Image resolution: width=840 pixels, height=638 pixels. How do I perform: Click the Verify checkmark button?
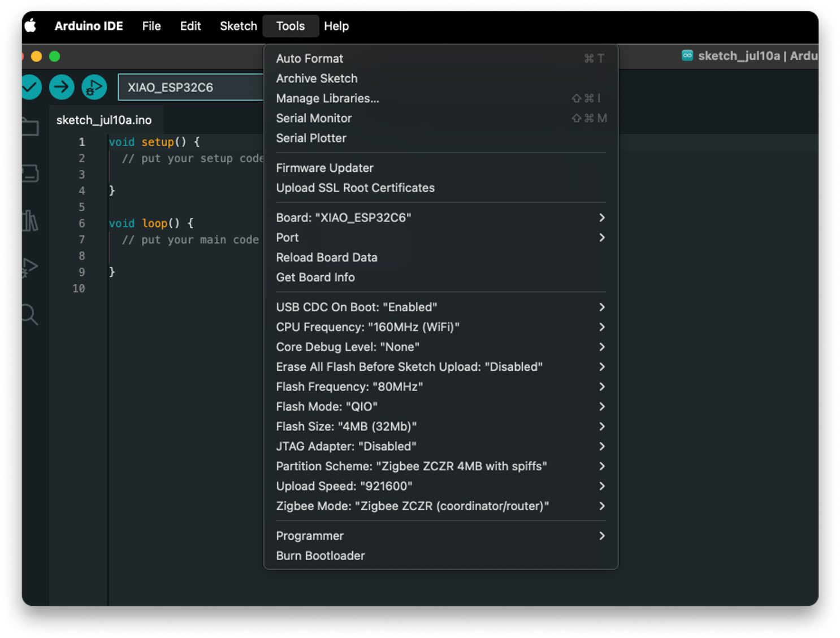click(x=31, y=87)
